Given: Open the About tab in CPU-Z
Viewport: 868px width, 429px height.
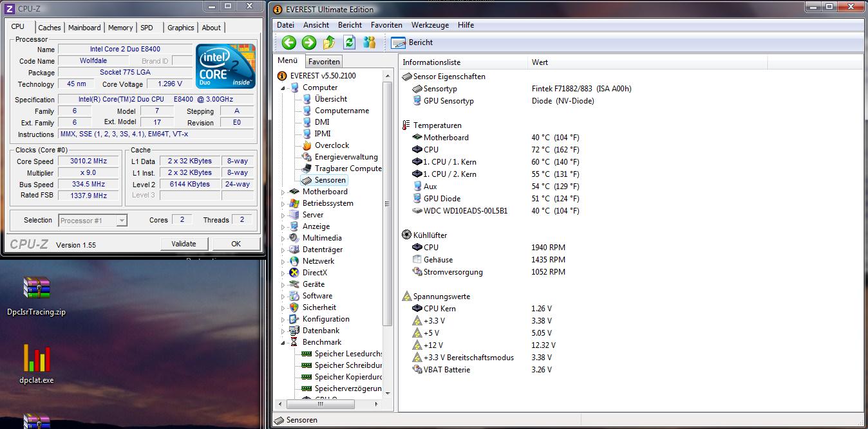Looking at the screenshot, I should click(x=211, y=28).
